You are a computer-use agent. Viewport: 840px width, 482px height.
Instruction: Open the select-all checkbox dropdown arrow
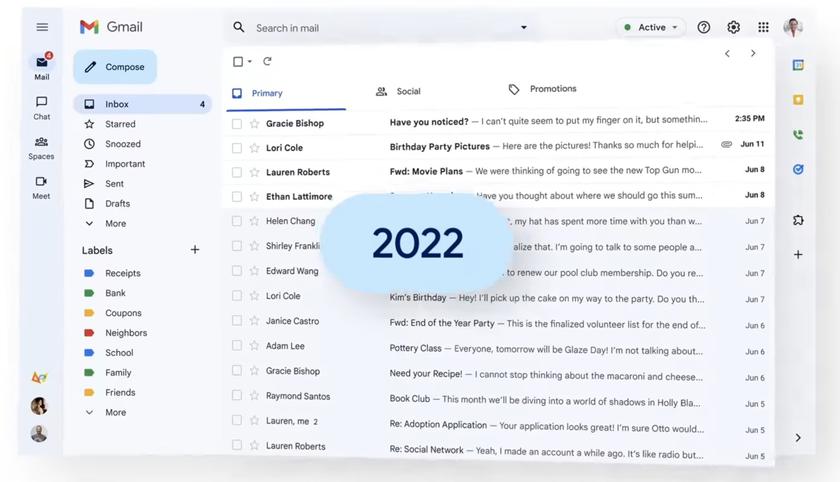pyautogui.click(x=250, y=62)
